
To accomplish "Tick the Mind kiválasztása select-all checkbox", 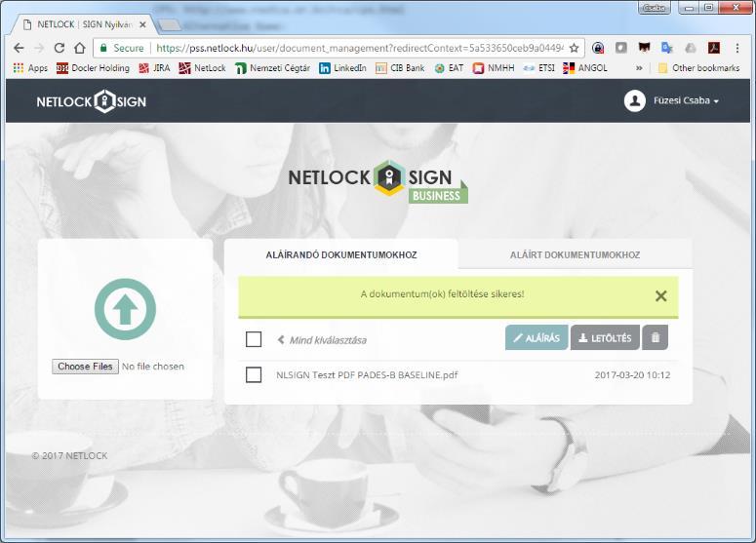I will [254, 339].
